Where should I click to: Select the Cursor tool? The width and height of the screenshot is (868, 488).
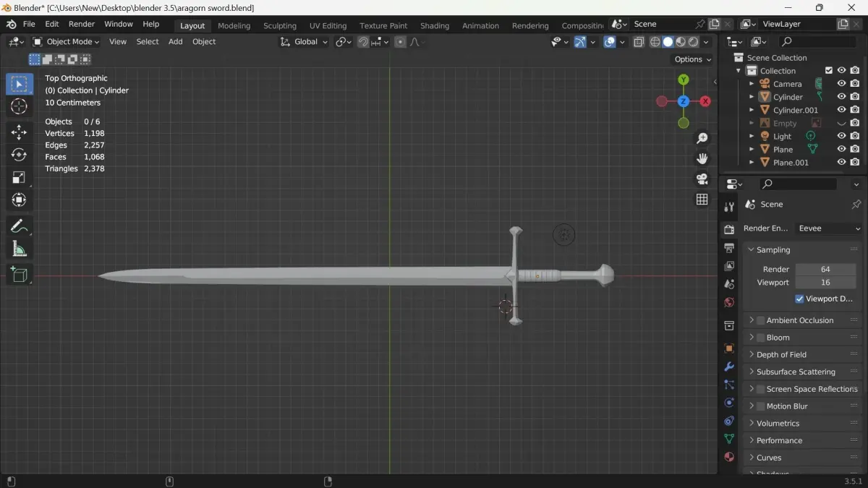[20, 106]
